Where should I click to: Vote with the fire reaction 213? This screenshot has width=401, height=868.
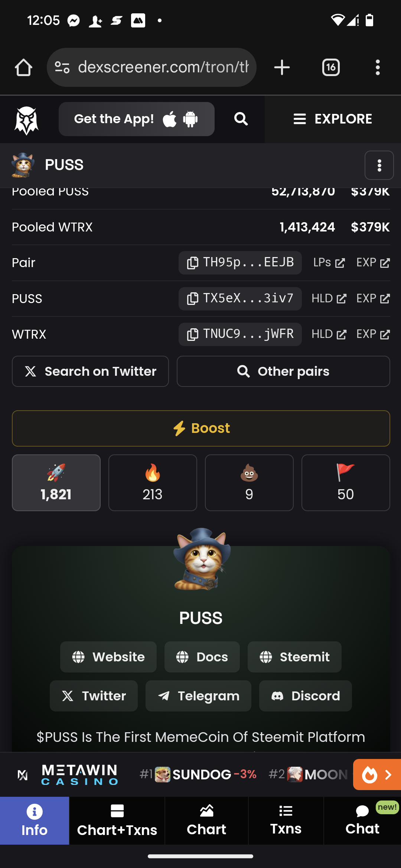tap(153, 483)
